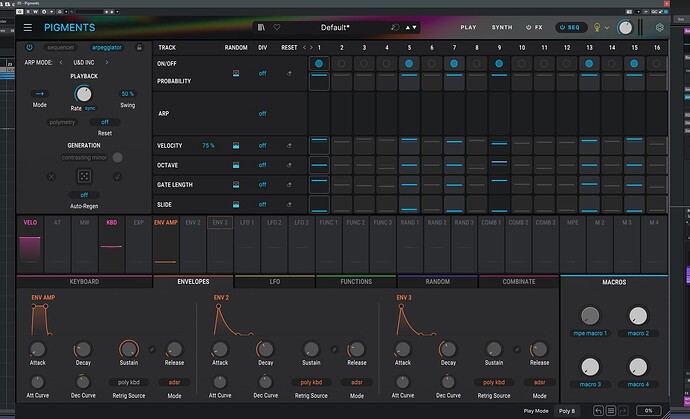Click the lightbulb sound design tips icon
Viewport: 690px width, 419px height.
[x=597, y=27]
